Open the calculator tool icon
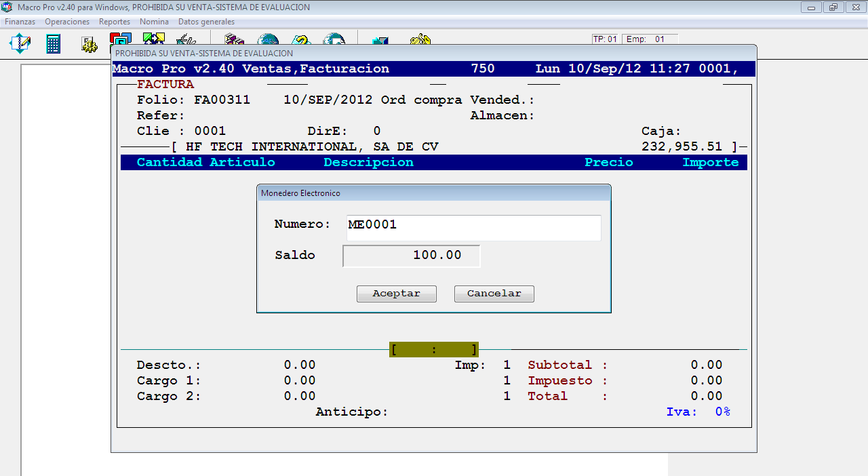Viewport: 868px width, 476px height. tap(53, 44)
